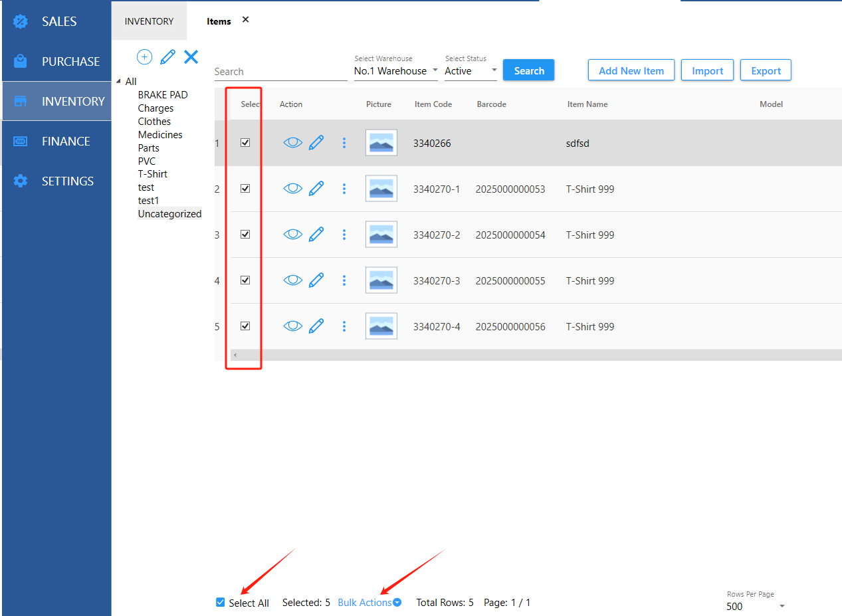Open the Purchase bag icon in sidebar
The width and height of the screenshot is (842, 616).
pos(21,61)
